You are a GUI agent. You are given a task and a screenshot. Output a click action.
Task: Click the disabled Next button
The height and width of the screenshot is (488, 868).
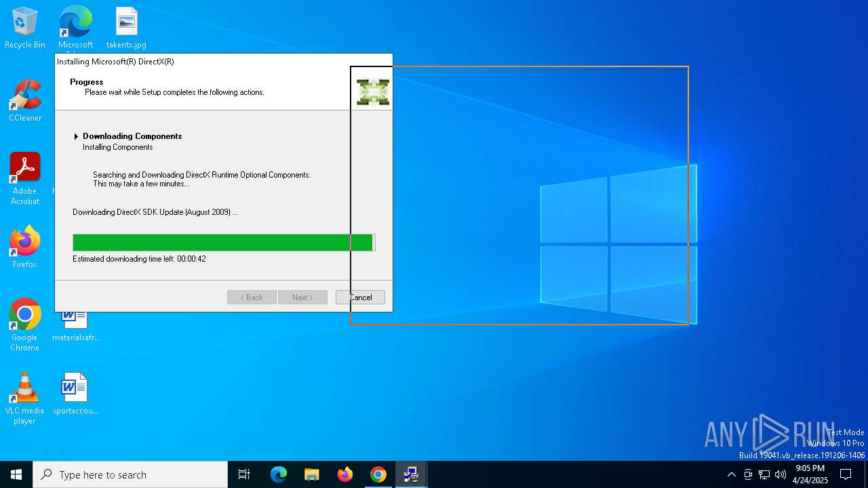coord(302,298)
